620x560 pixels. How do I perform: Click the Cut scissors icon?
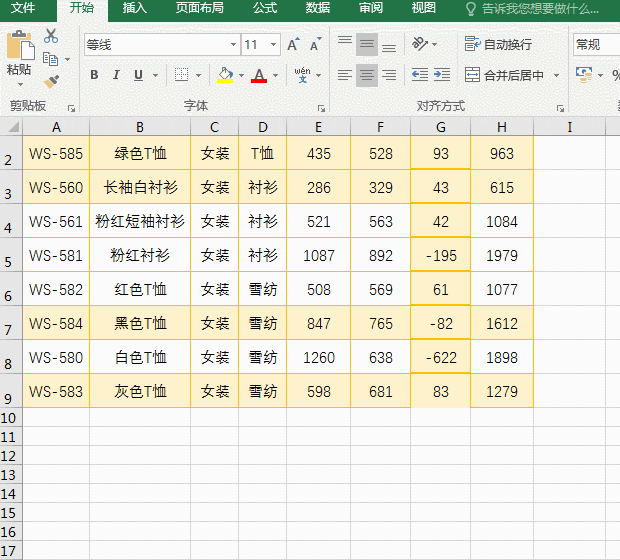(51, 36)
